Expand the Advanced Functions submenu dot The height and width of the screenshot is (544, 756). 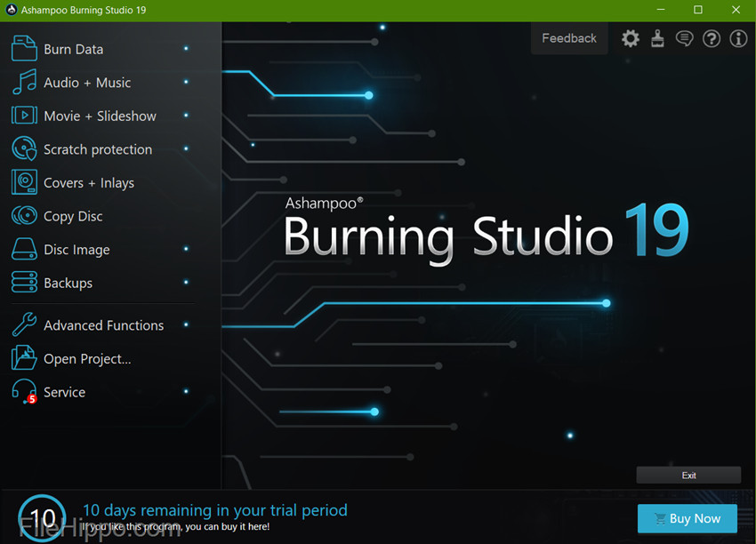(x=186, y=325)
